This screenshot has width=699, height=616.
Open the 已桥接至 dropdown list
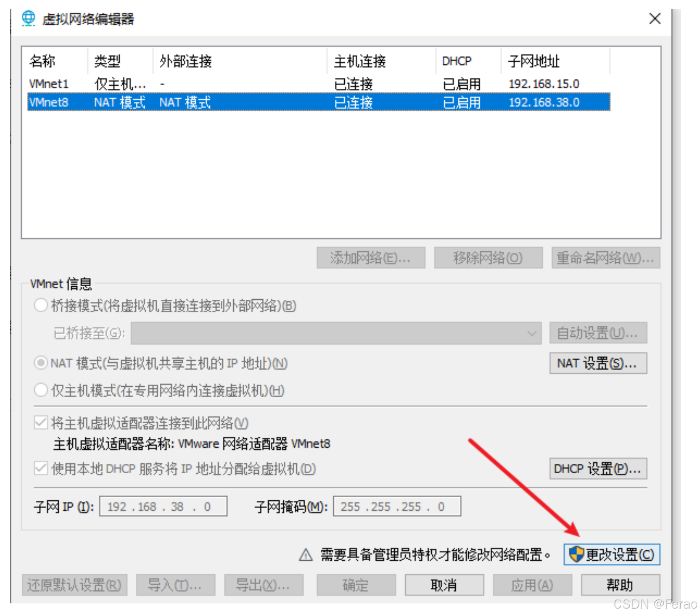[336, 333]
